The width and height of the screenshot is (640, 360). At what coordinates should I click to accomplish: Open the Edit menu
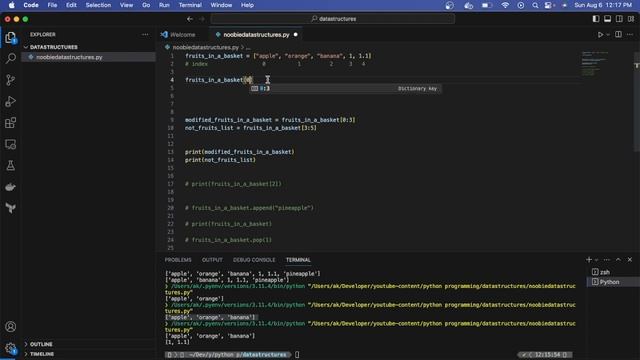click(x=71, y=5)
